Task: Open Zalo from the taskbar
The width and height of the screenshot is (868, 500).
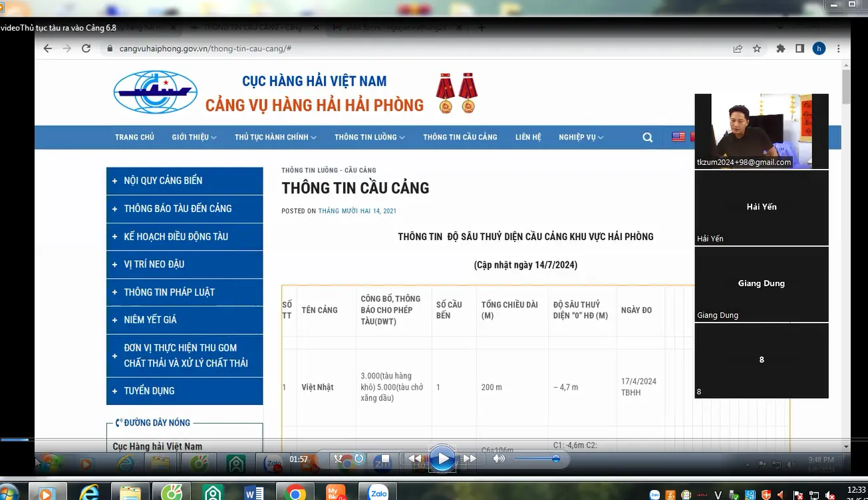Action: click(378, 493)
